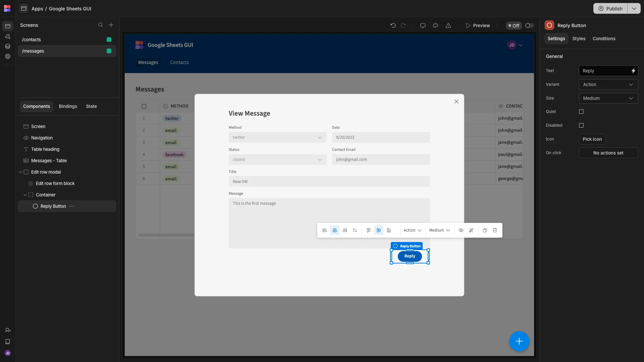Delete the Reply Button with trash icon
The height and width of the screenshot is (362, 644).
(495, 230)
